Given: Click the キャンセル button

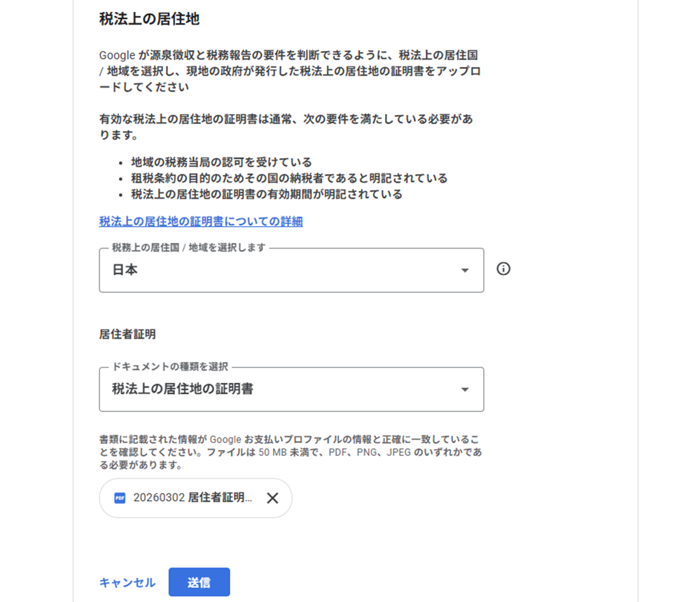Looking at the screenshot, I should click(x=127, y=582).
